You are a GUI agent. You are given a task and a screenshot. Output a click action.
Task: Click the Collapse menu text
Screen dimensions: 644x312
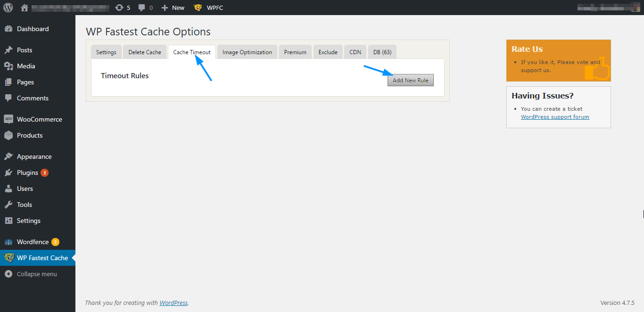click(x=37, y=274)
